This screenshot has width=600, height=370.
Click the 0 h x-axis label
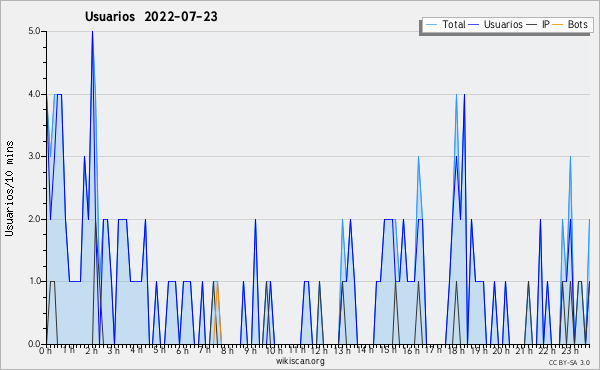[45, 350]
